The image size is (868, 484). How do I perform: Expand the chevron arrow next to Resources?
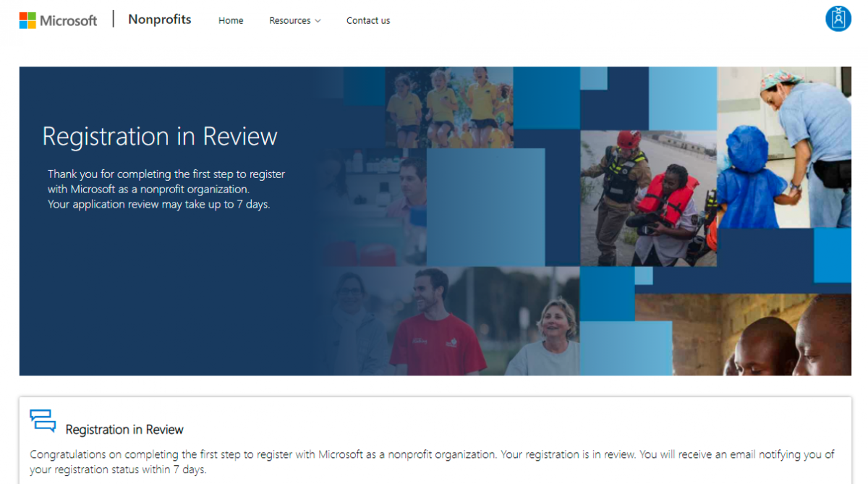click(x=318, y=21)
